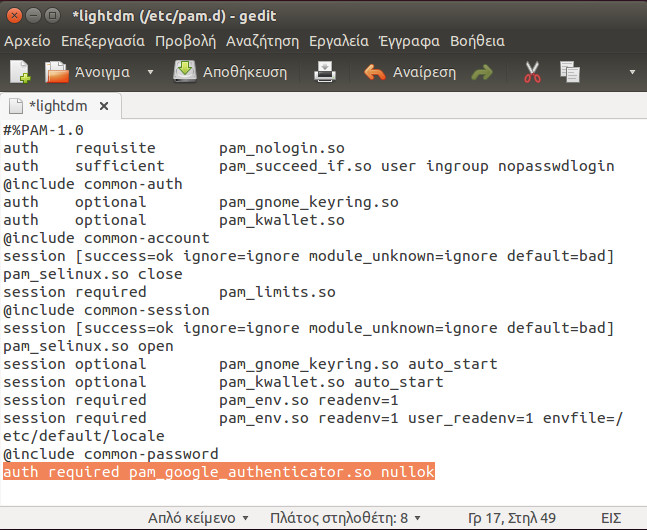Click the highlighted pam_google_authenticator.so line
Screen dimensions: 647x530
(x=219, y=472)
